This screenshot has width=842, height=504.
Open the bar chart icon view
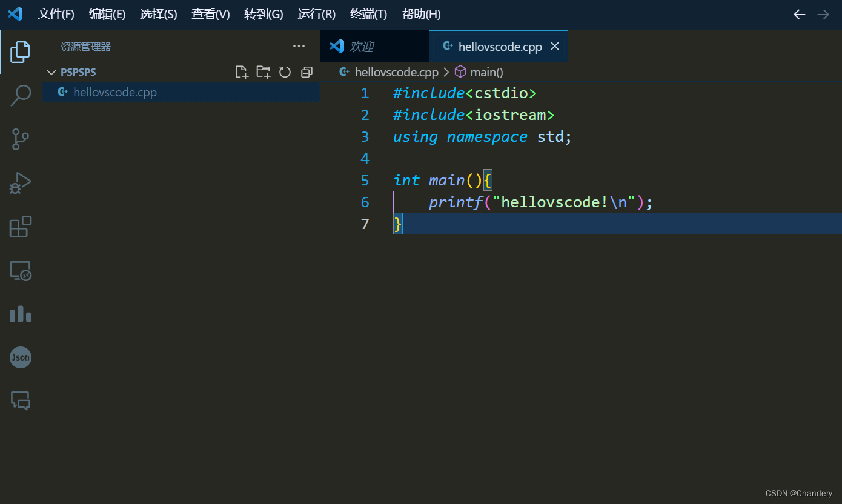tap(21, 314)
